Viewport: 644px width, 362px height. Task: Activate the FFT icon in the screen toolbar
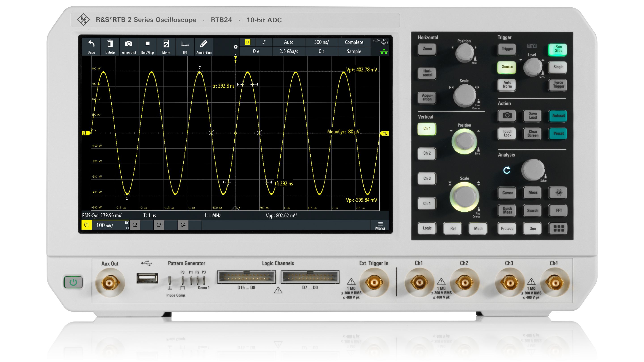pos(185,46)
